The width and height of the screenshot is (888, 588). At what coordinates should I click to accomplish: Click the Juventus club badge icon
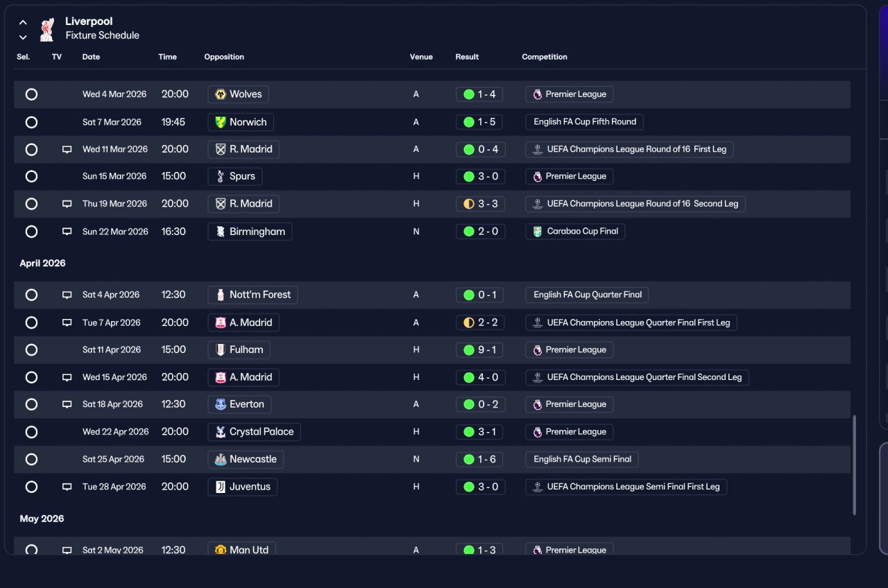(221, 487)
